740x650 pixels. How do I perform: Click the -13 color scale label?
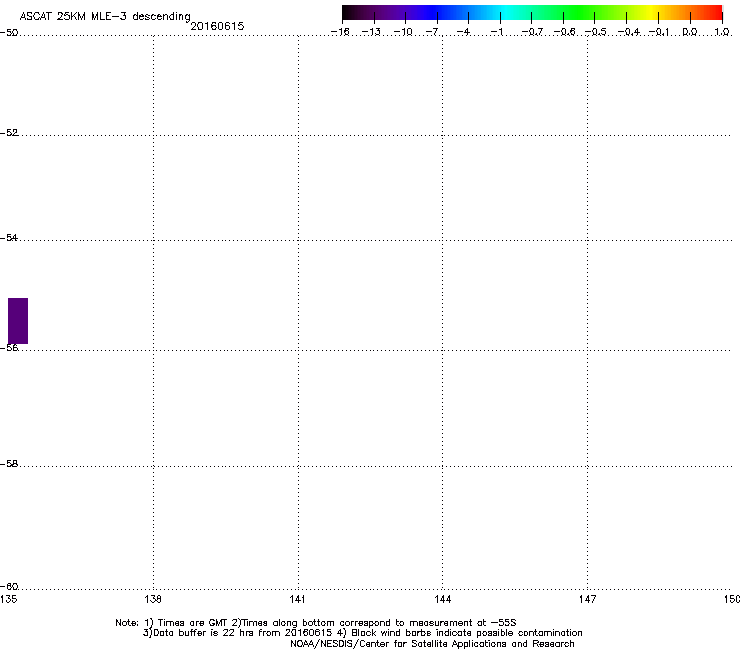371,32
